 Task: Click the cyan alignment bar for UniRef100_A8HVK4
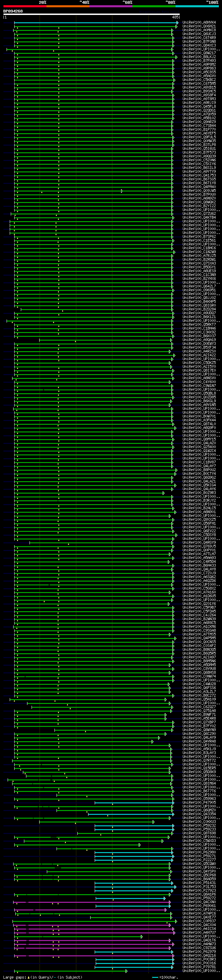96,23
